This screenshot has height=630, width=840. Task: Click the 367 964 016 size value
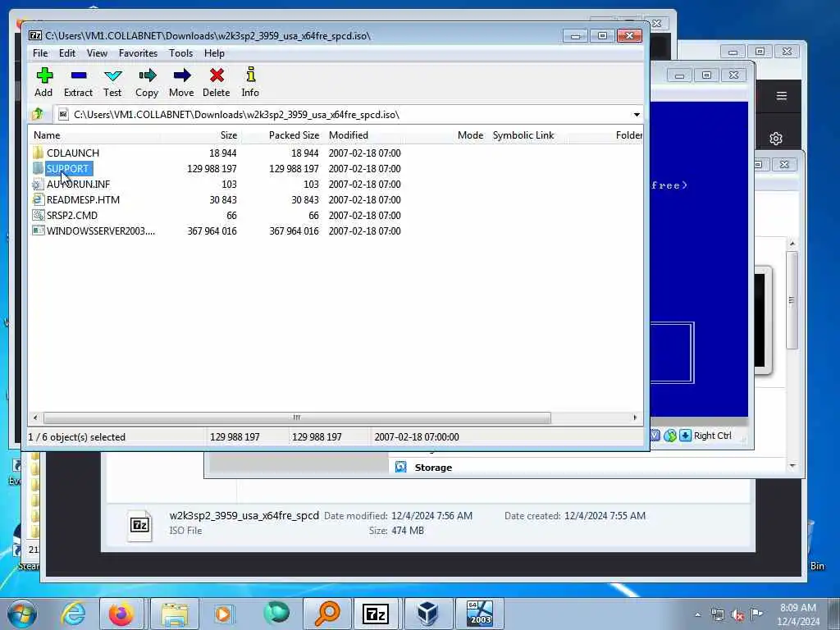pyautogui.click(x=212, y=231)
